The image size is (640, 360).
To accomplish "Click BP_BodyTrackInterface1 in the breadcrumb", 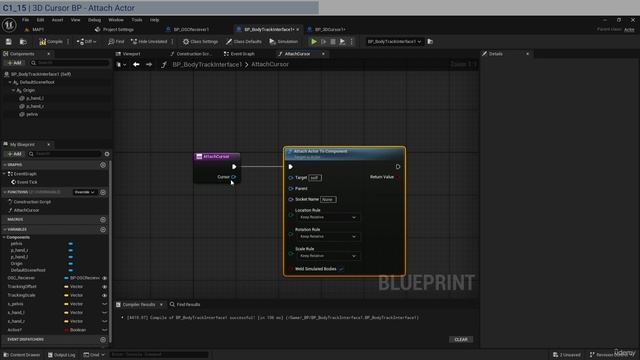I will click(x=207, y=64).
